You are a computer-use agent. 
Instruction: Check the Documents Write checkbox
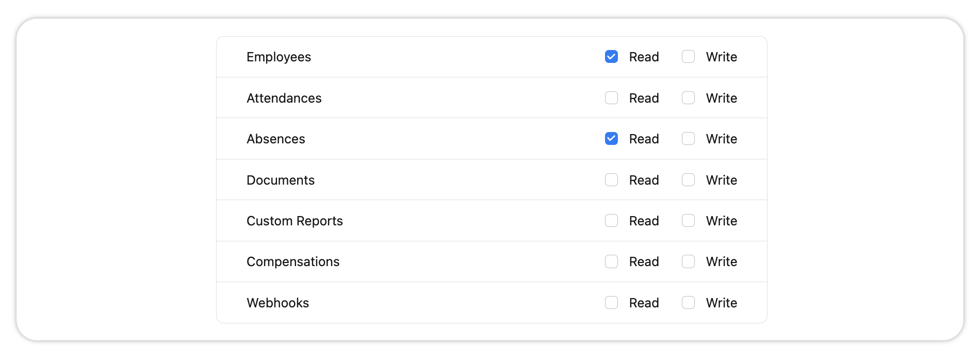[x=688, y=180]
